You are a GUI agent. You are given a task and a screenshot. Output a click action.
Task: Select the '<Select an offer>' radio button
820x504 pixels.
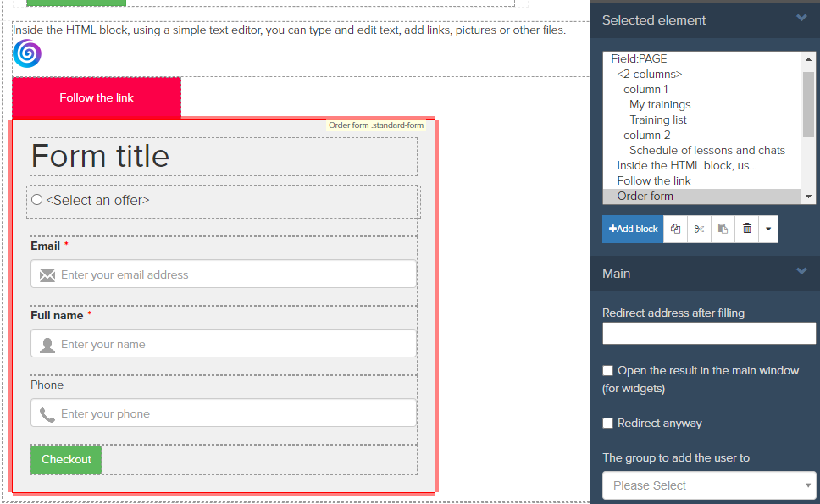tap(36, 200)
